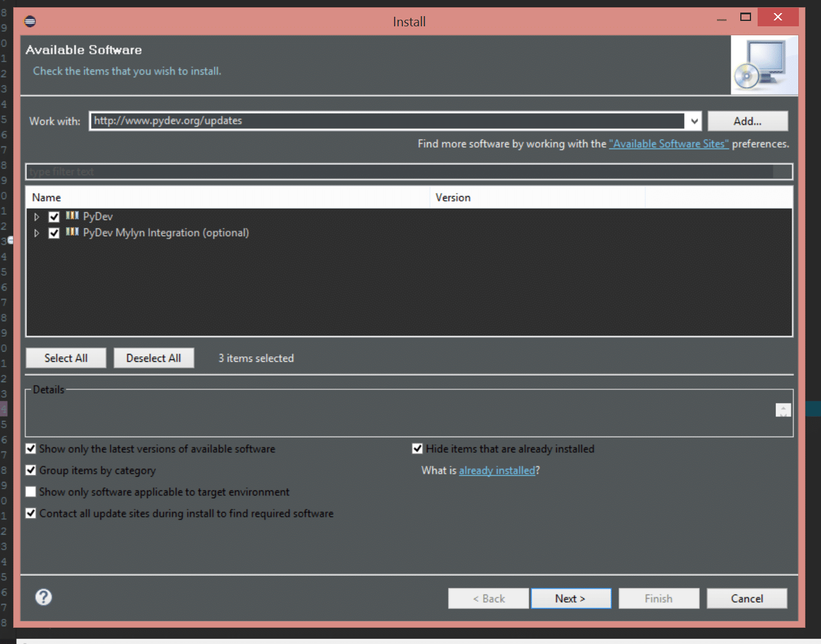Click Deselect All button
This screenshot has width=821, height=644.
(154, 358)
